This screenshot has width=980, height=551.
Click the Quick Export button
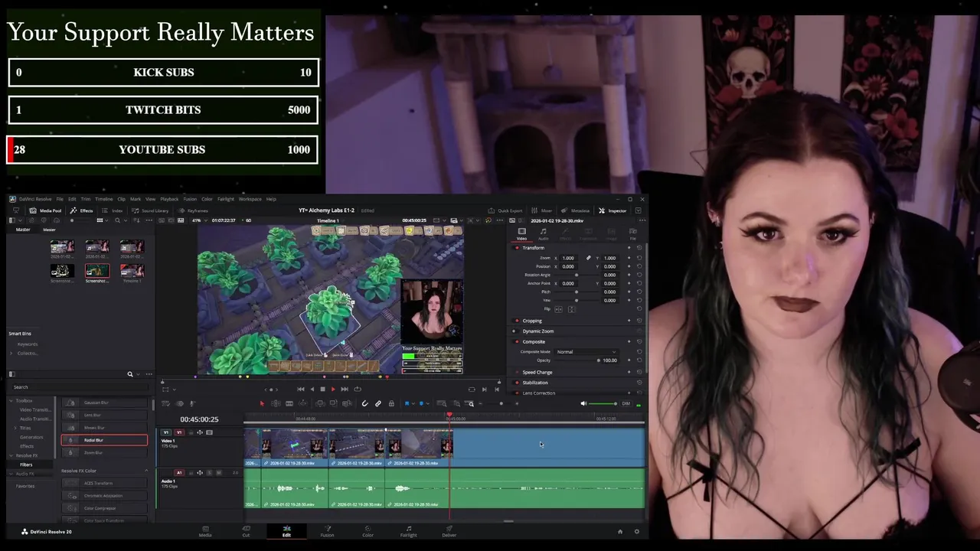(x=505, y=210)
